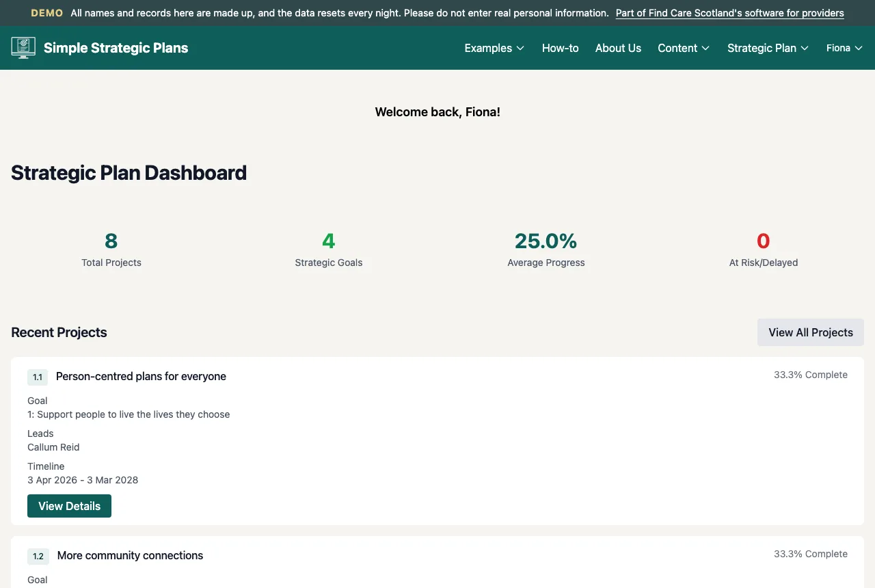Image resolution: width=875 pixels, height=588 pixels.
Task: Click the Strategic Plan Dashboard heading
Action: coord(129,172)
